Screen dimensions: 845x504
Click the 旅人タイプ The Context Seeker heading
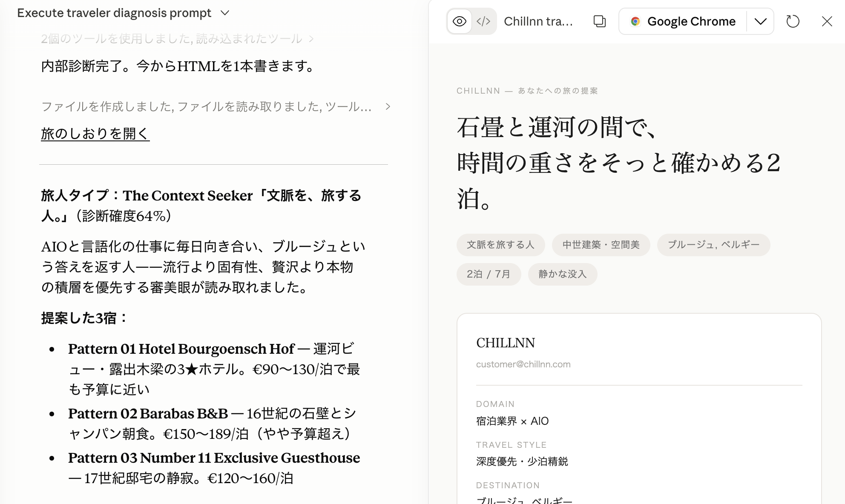tap(201, 206)
